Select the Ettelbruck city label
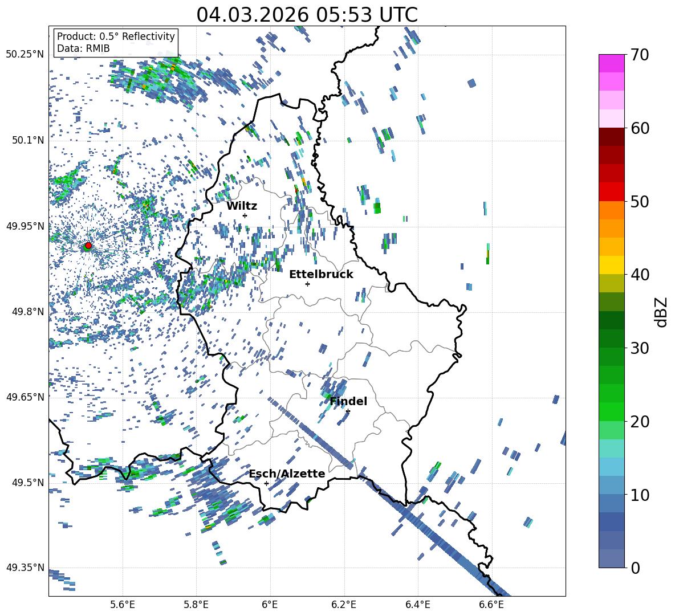 click(321, 275)
